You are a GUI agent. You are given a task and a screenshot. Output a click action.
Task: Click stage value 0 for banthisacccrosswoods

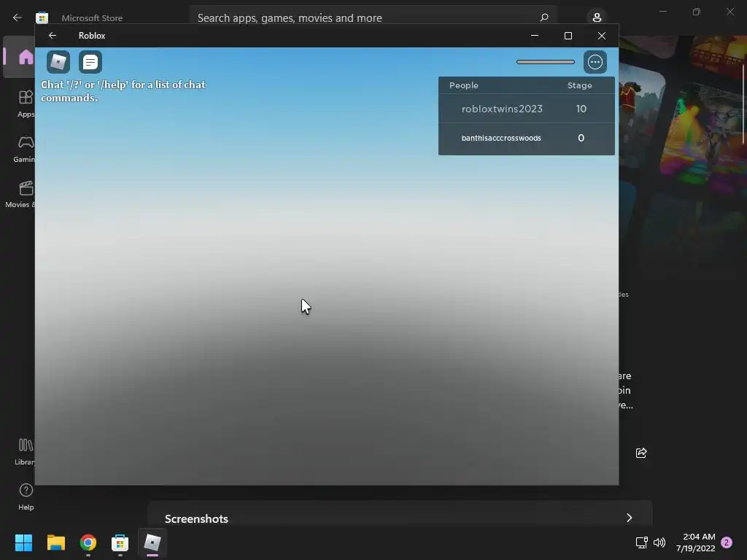click(x=581, y=138)
